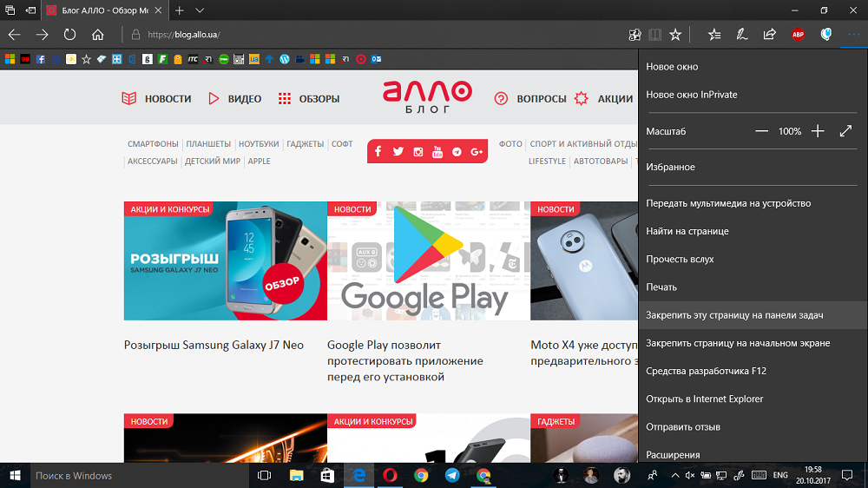Viewport: 868px width, 488px height.
Task: Open the blog's Telegram social icon
Action: [x=457, y=151]
